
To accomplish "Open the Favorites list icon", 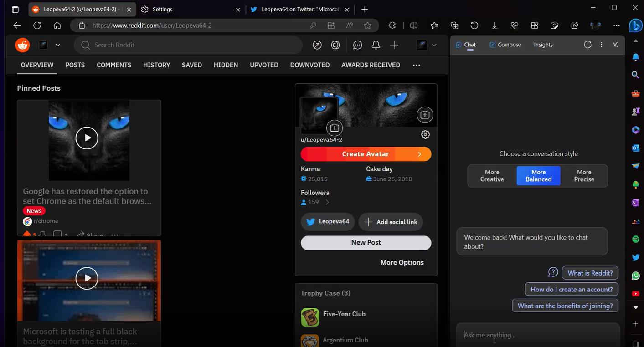I will pyautogui.click(x=434, y=26).
